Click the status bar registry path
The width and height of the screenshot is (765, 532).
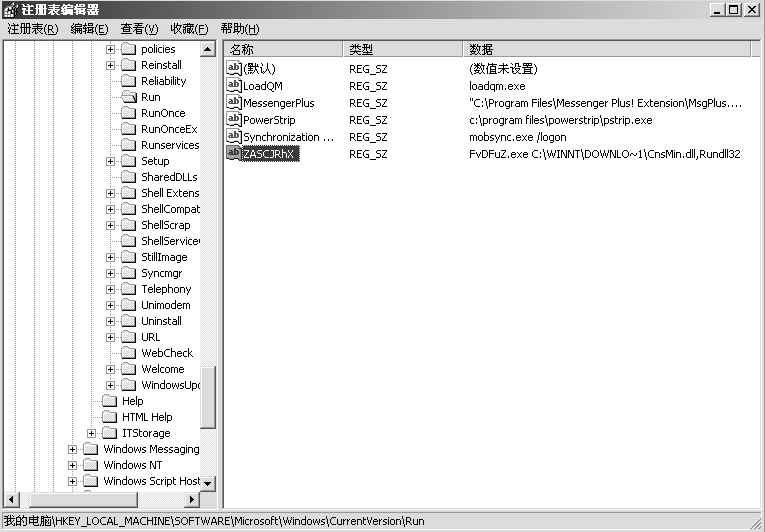[214, 521]
